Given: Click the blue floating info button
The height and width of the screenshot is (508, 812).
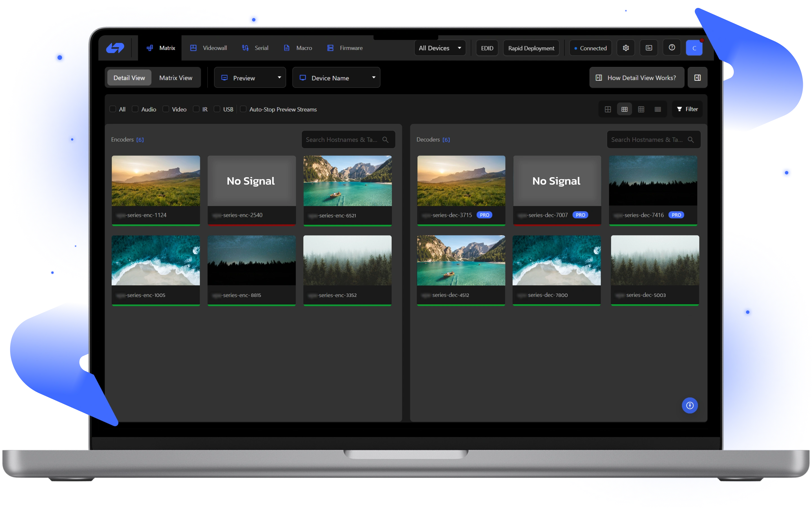Looking at the screenshot, I should pos(690,406).
